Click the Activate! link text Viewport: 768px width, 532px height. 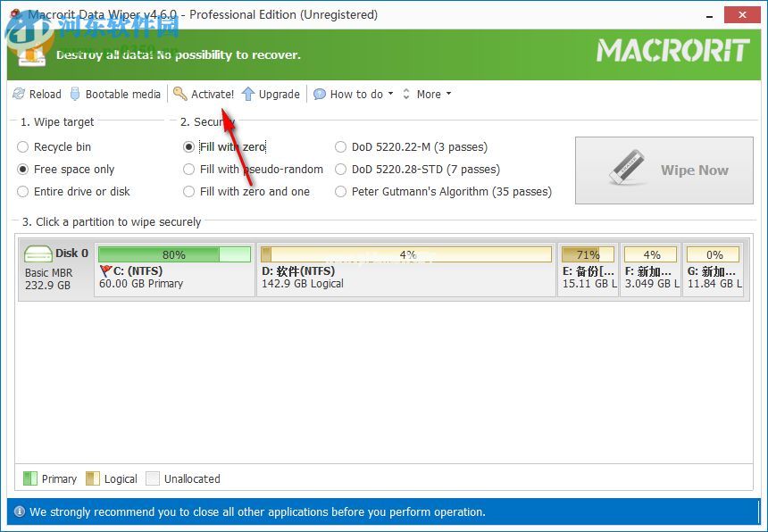click(x=211, y=94)
